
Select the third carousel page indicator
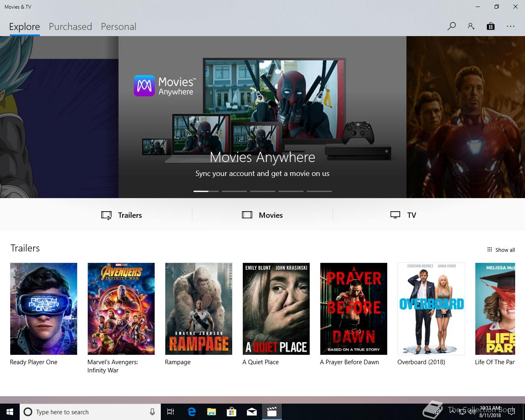coord(262,191)
